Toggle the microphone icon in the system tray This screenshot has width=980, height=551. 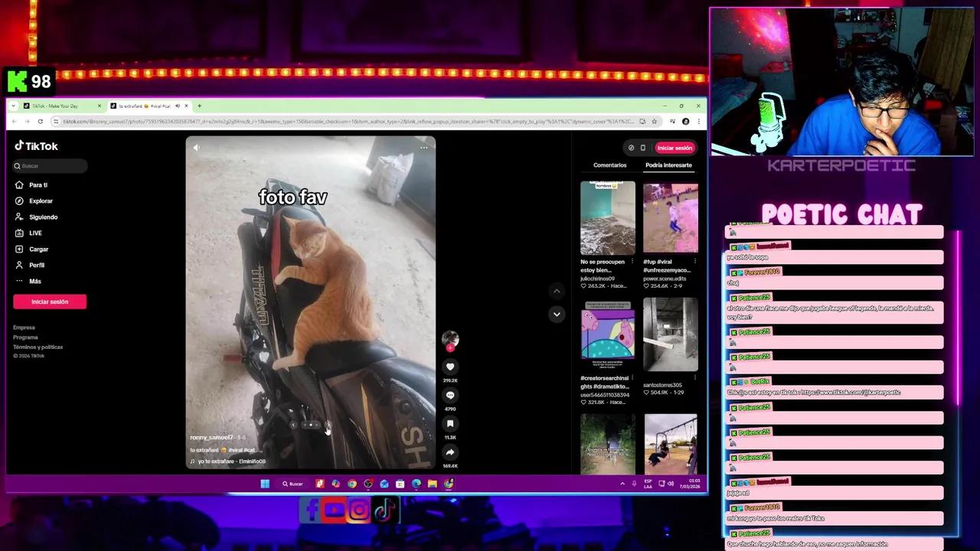pos(634,484)
